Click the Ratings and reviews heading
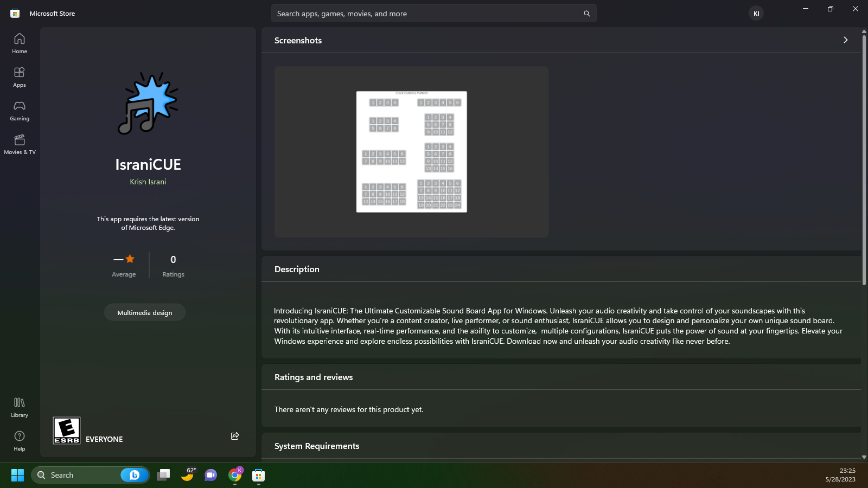 point(314,377)
